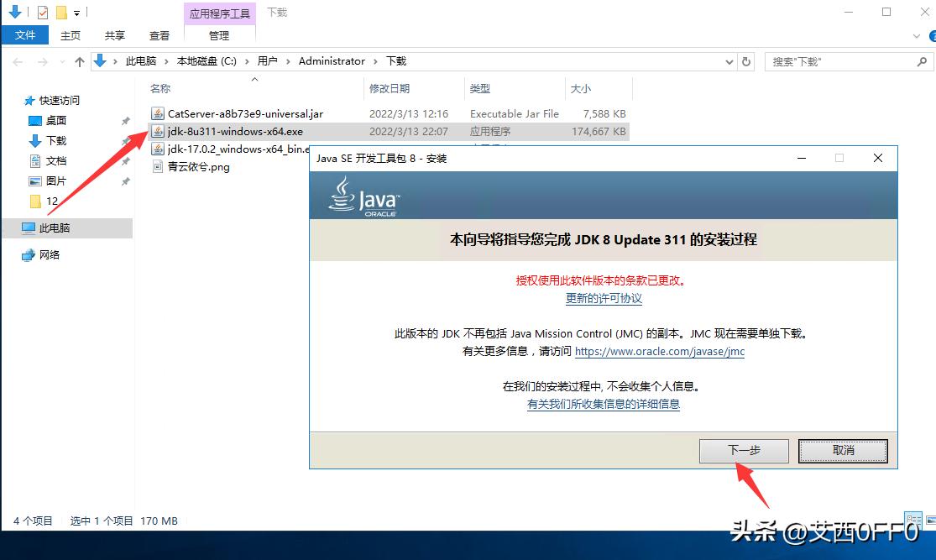This screenshot has height=560, width=936.
Task: Unpin 图片 using its pin icon
Action: [x=126, y=181]
